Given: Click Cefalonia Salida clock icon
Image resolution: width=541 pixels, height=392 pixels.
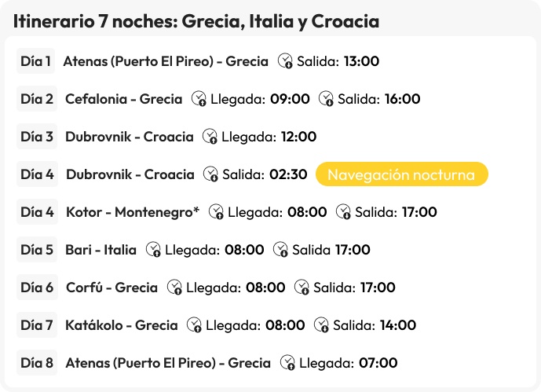Looking at the screenshot, I should [326, 99].
